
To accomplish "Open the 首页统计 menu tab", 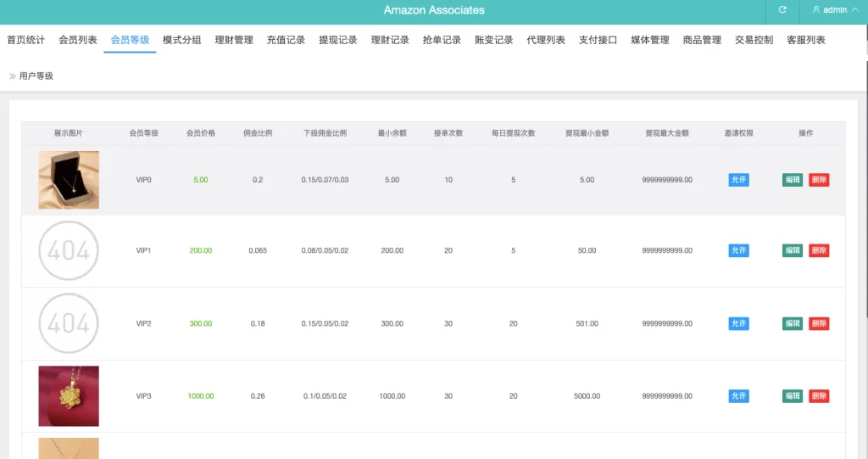I will [25, 40].
